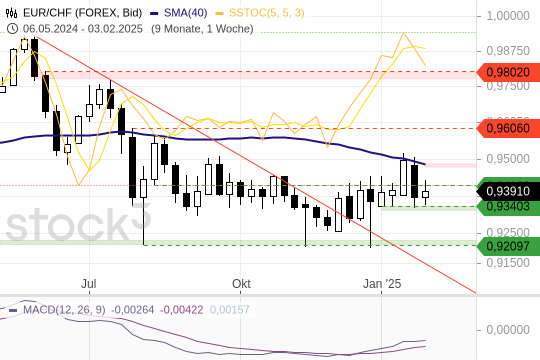540x360 pixels.
Task: Click the MACD(12, 26, 9) indicator label
Action: [x=64, y=310]
